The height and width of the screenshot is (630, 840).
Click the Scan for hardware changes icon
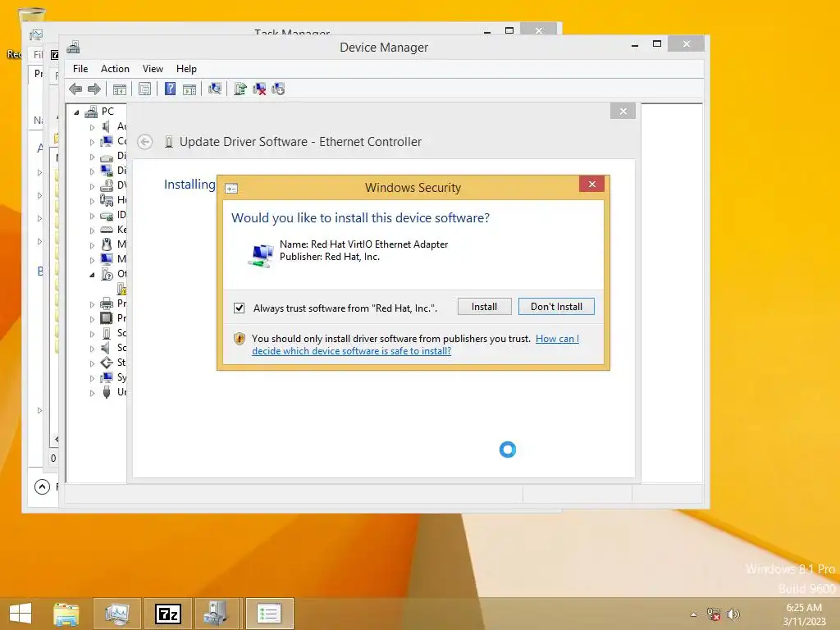215,89
